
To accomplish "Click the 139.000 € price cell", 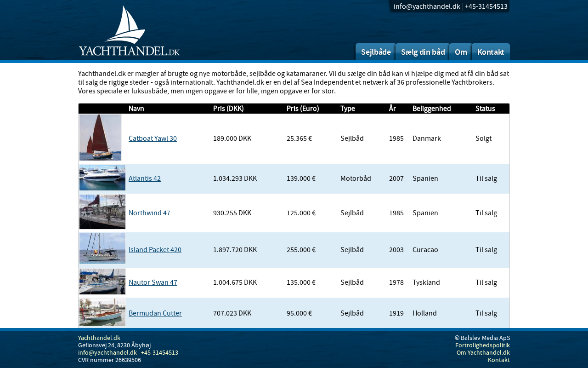I will (x=301, y=178).
